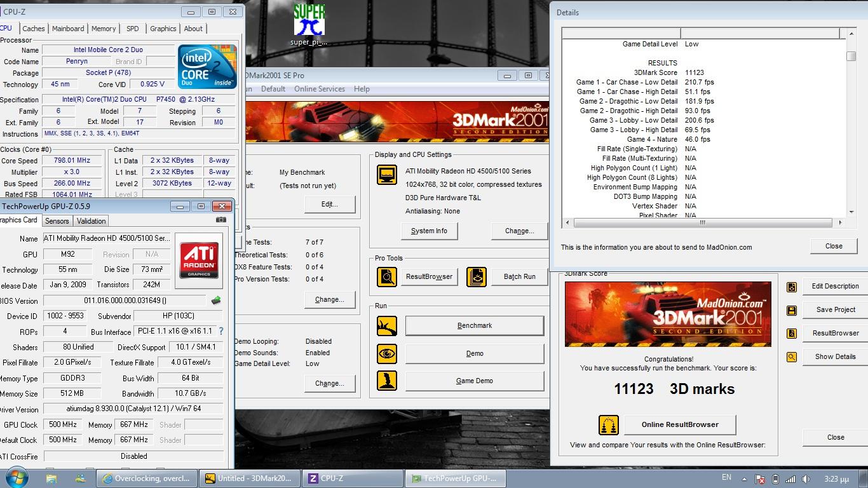Open the Graphics tab in CPU-Z
The height and width of the screenshot is (488, 868).
point(163,29)
